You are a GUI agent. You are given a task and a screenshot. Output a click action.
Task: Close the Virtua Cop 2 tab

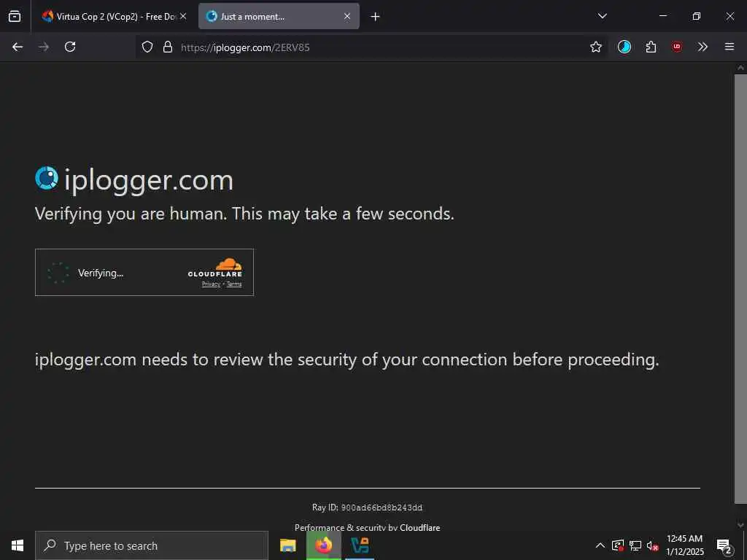[183, 16]
